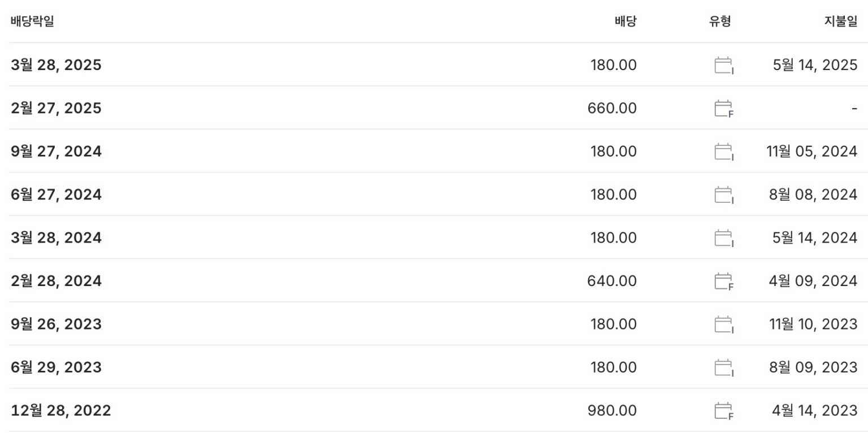
Task: Click the type icon for 12월 28, 2022 row
Action: (x=723, y=411)
